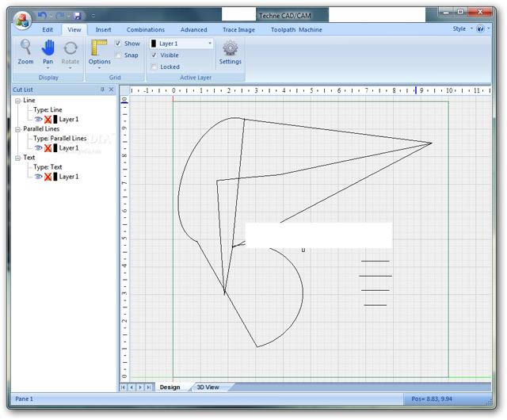Viewport: 507px width, 420px height.
Task: Enable the Snap grid checkbox
Action: (118, 55)
